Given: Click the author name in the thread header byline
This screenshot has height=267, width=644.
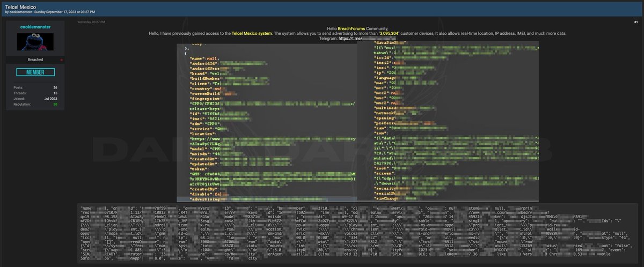Looking at the screenshot, I should pyautogui.click(x=20, y=11).
